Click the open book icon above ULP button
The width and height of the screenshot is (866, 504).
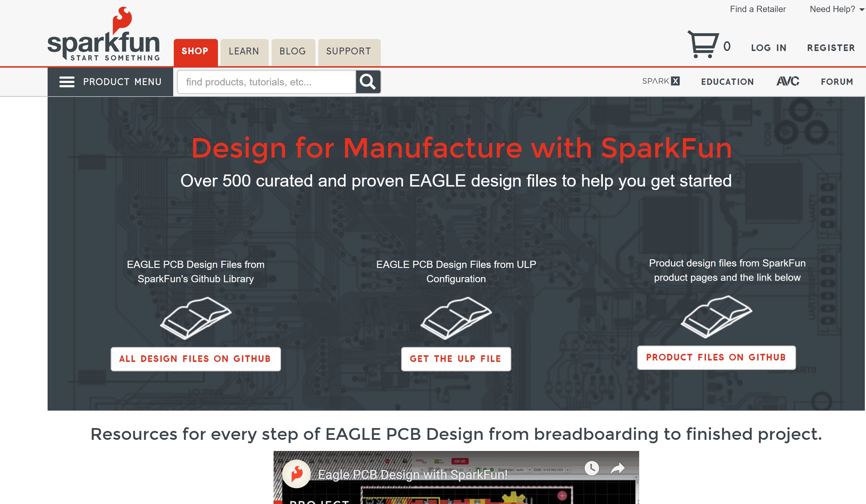[456, 318]
